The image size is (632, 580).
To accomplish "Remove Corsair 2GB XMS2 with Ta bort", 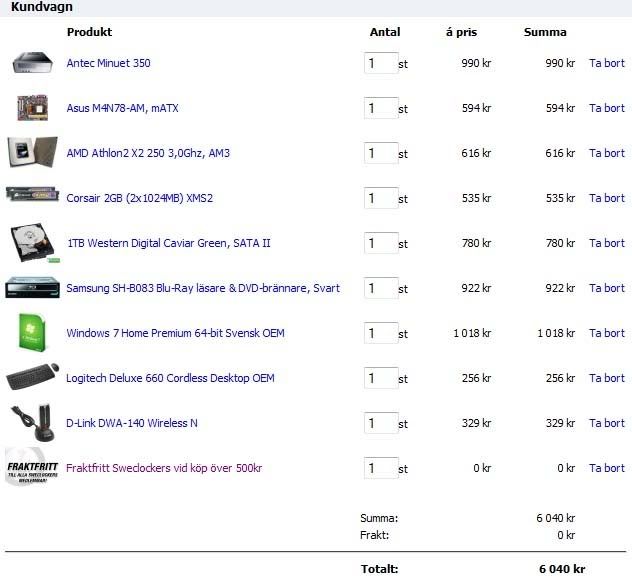I will tap(606, 198).
